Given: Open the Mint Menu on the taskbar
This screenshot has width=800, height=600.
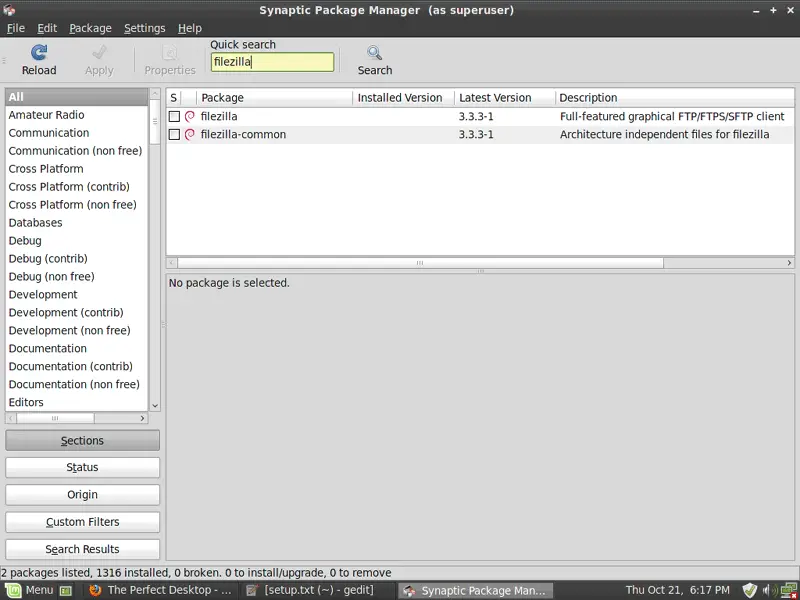Looking at the screenshot, I should click(x=30, y=590).
